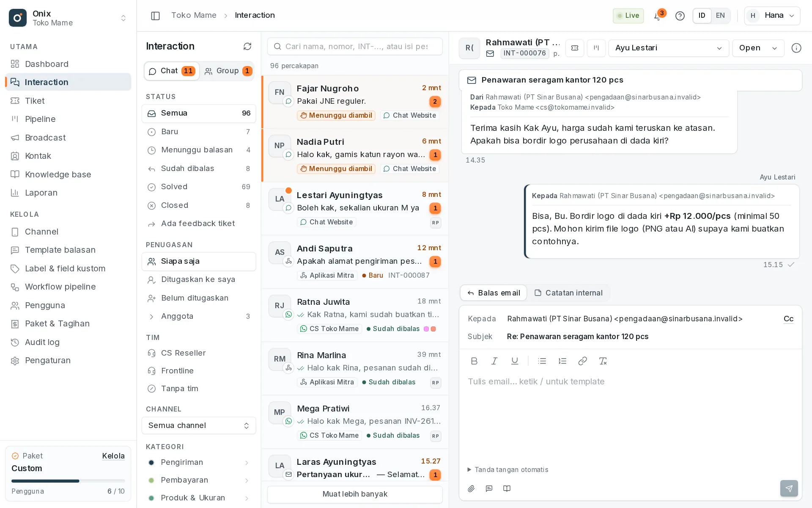Filter by CS Reseller team

(199, 353)
